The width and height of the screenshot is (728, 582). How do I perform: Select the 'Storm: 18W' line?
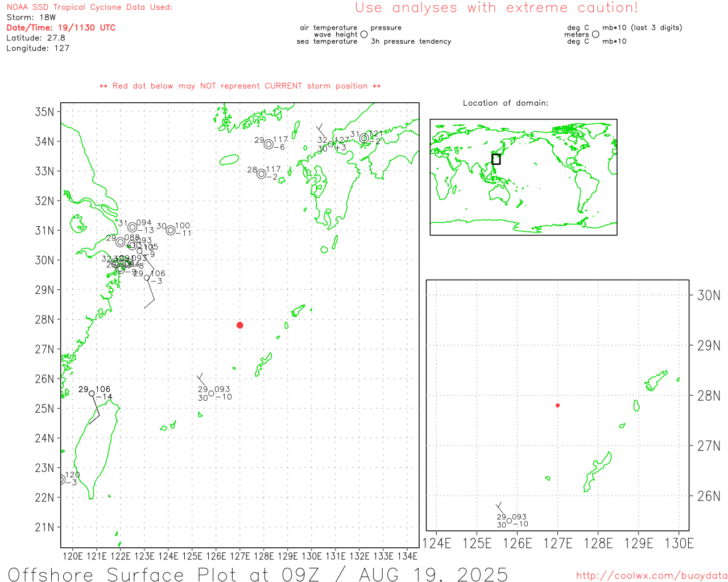pos(31,18)
